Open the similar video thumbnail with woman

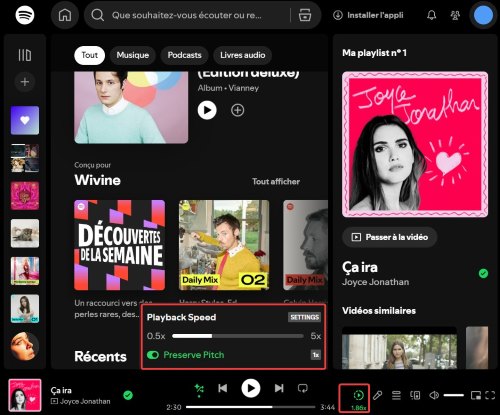pos(399,348)
